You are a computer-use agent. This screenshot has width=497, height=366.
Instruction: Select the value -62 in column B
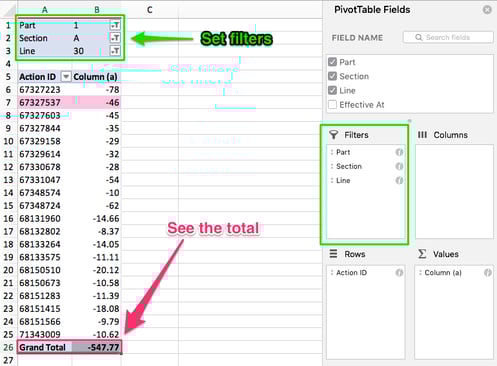(x=97, y=206)
